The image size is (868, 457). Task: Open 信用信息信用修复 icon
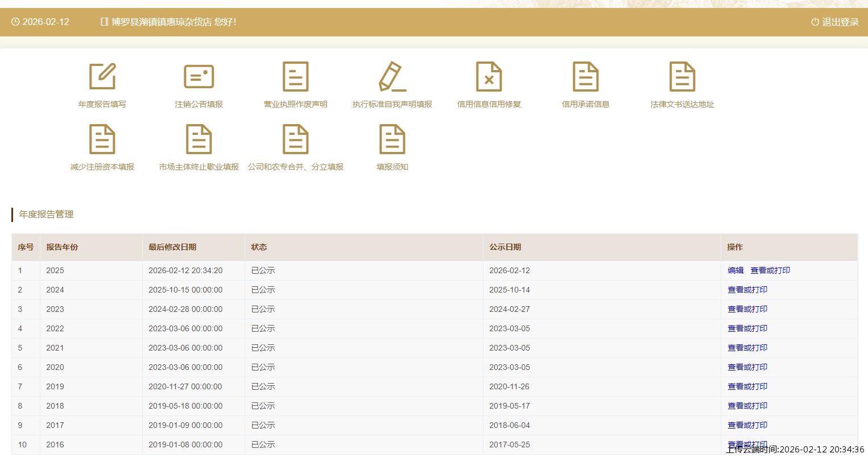coord(489,77)
